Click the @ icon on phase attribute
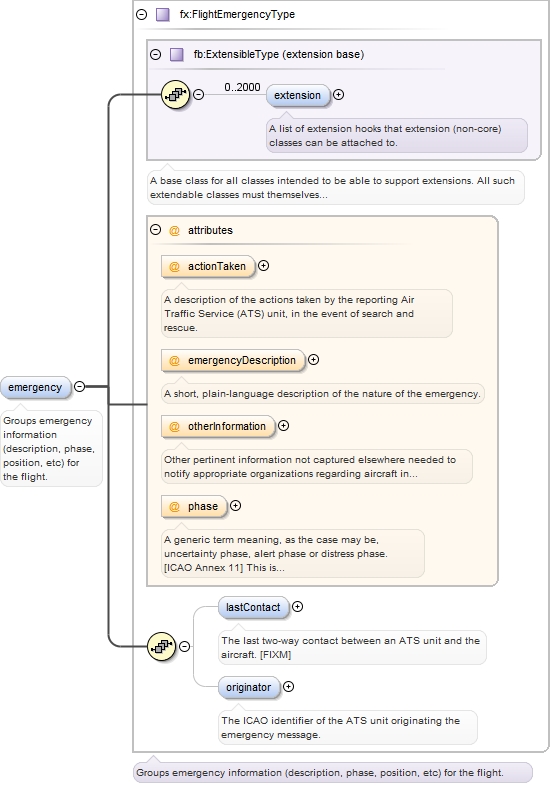The image size is (551, 786). coord(174,506)
